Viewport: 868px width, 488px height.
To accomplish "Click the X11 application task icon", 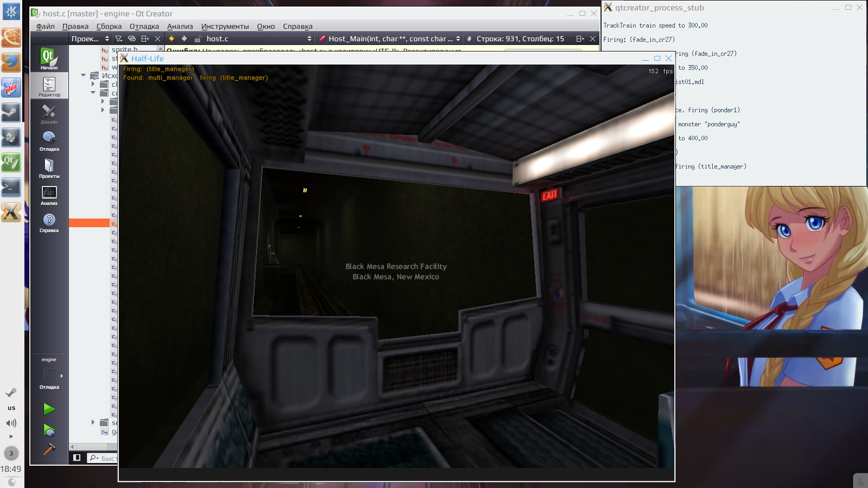I will pos(11,212).
